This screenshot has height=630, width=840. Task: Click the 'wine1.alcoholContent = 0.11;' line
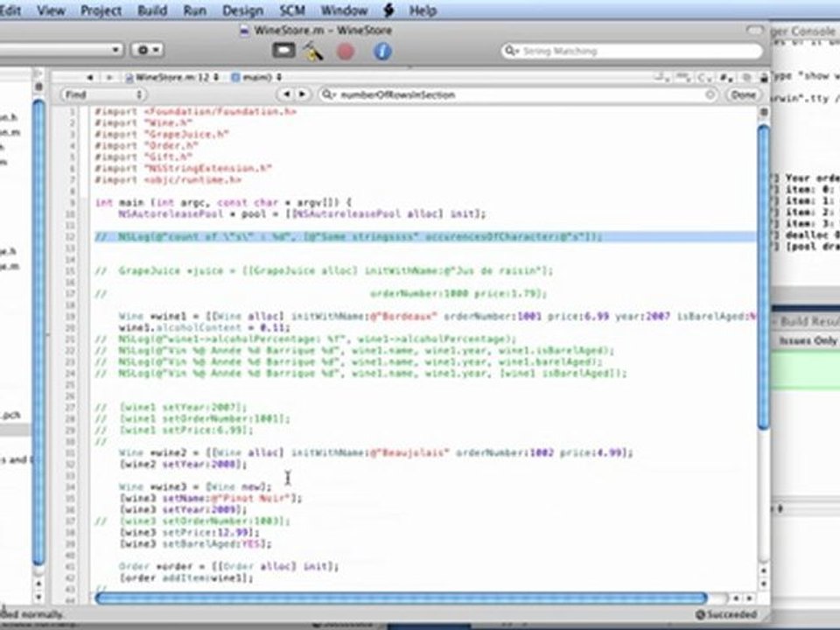[x=204, y=327]
